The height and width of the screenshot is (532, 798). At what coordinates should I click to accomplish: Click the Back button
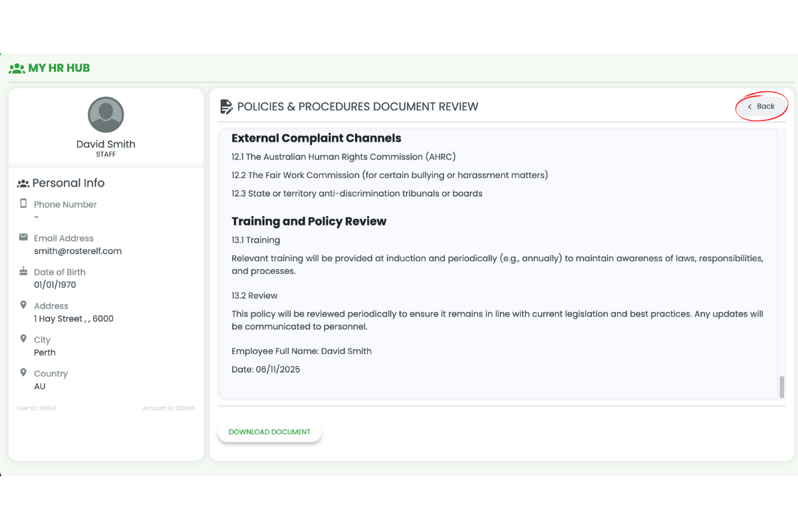pyautogui.click(x=761, y=106)
